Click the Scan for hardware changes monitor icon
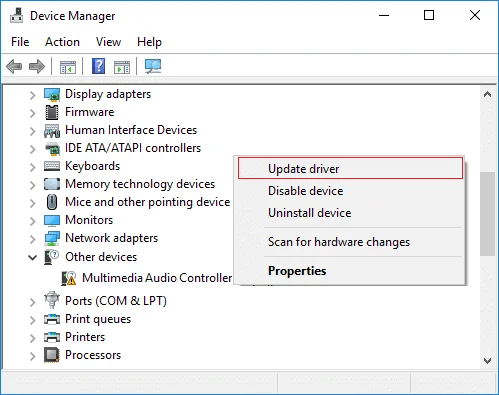The width and height of the screenshot is (499, 395). point(153,66)
